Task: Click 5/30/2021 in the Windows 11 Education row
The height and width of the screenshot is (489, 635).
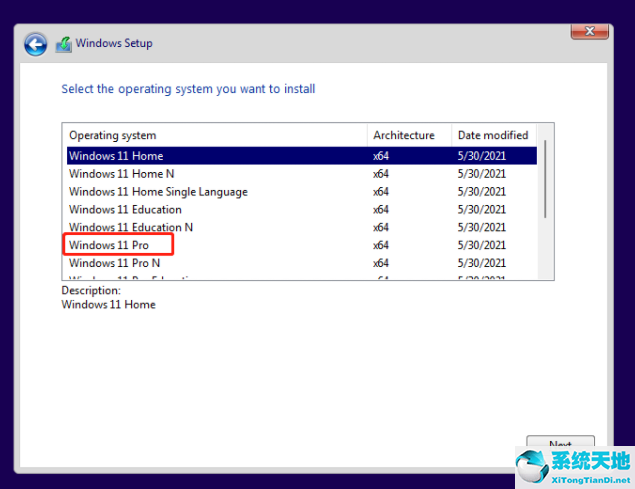Action: [482, 209]
